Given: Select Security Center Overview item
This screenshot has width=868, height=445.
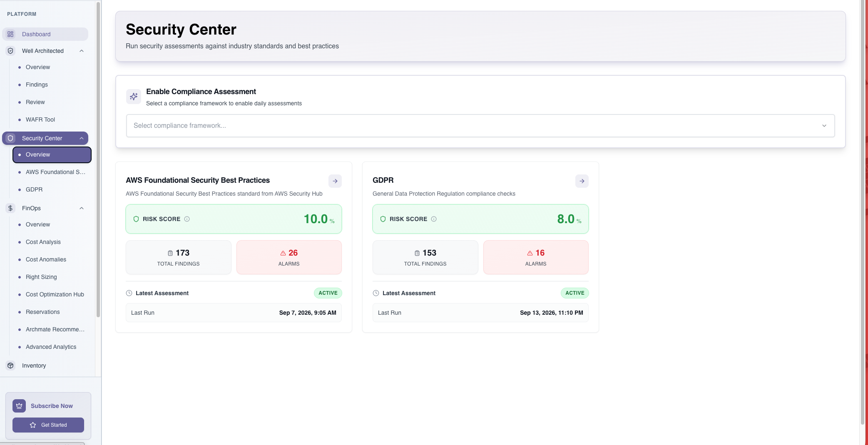Looking at the screenshot, I should pos(52,154).
